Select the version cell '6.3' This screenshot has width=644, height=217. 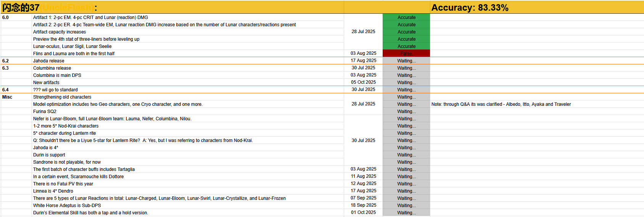click(16, 68)
